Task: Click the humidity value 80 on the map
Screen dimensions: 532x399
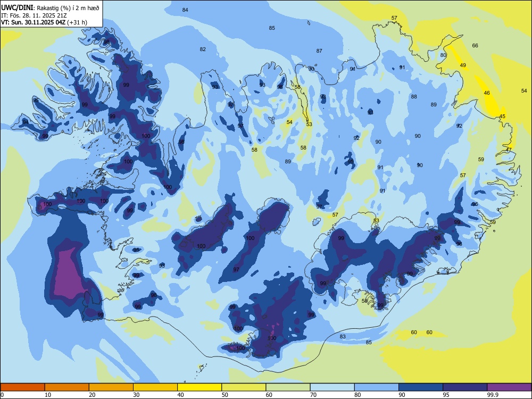Action: (x=443, y=55)
